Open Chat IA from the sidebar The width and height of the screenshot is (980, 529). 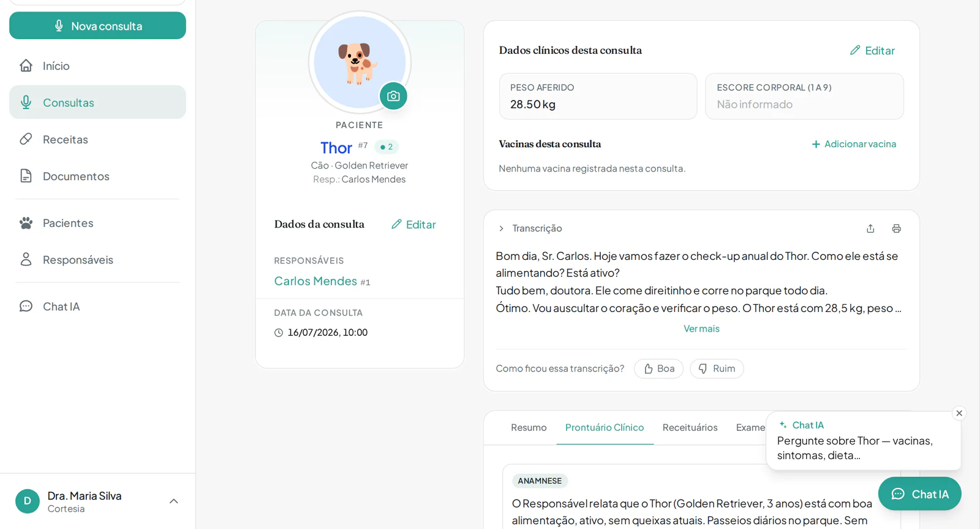[x=97, y=306]
